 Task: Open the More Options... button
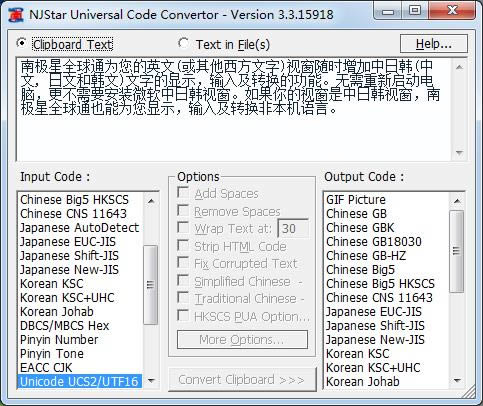pyautogui.click(x=242, y=340)
